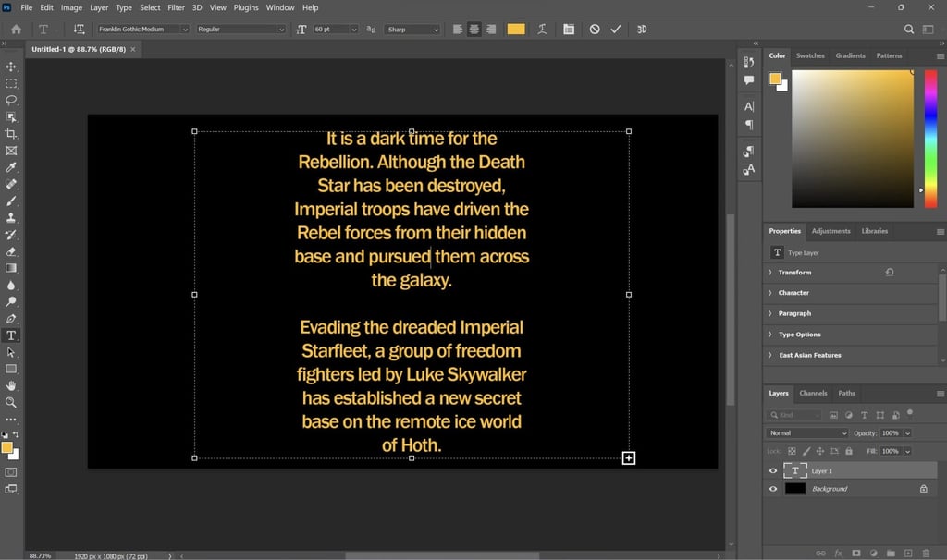
Task: Toggle text orientation in options bar
Action: tap(79, 29)
